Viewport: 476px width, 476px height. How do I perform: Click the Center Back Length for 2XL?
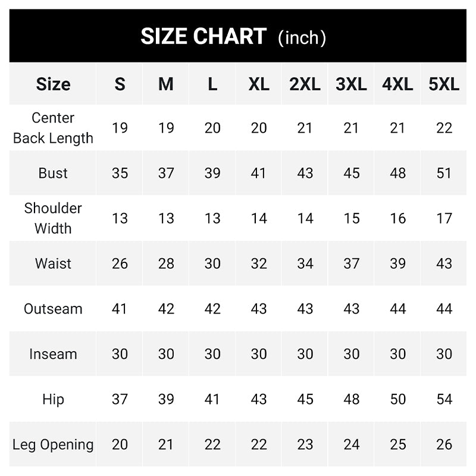pos(305,128)
